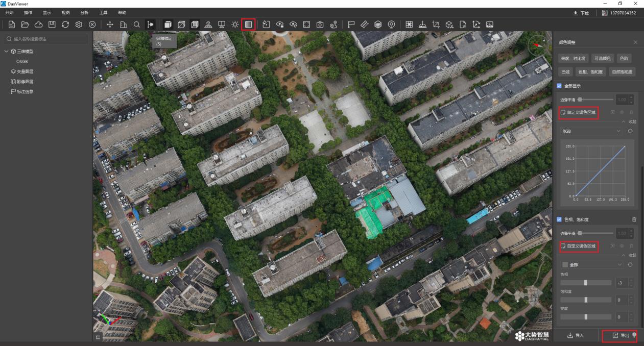Click the crop tool icon in toolbar

(436, 24)
